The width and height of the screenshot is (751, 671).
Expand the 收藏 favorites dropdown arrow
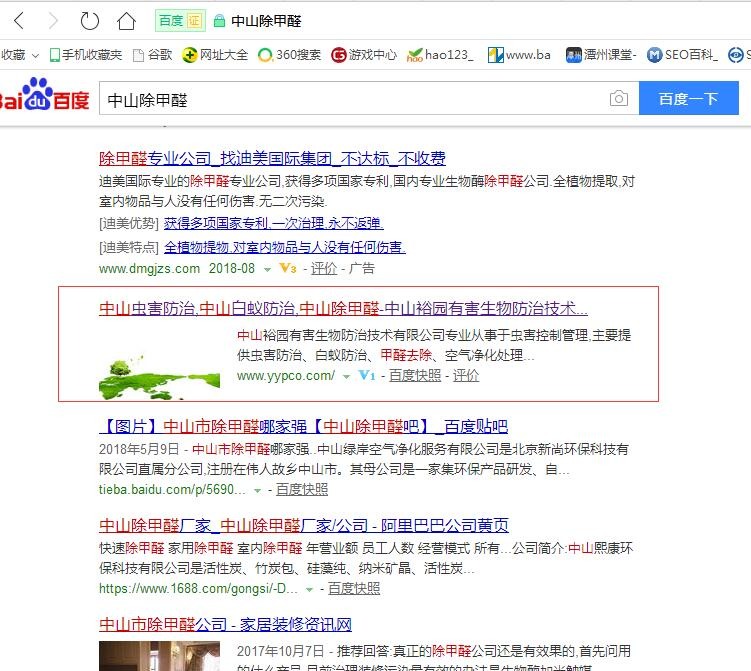pyautogui.click(x=36, y=55)
